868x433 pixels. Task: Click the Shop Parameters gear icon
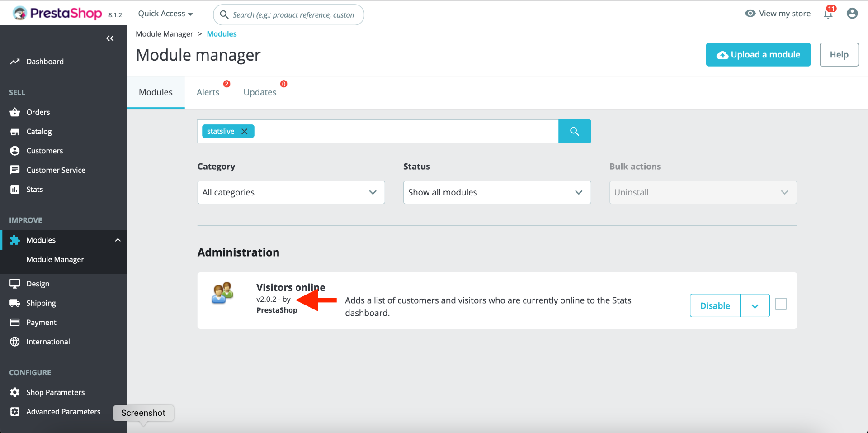coord(15,392)
